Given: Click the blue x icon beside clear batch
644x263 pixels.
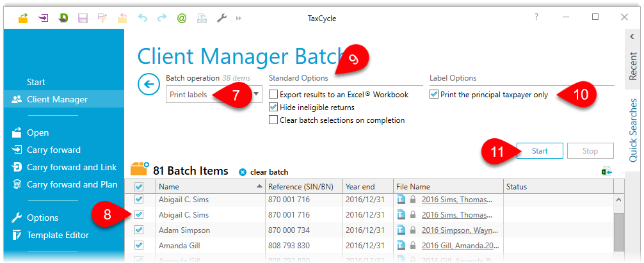Looking at the screenshot, I should click(x=243, y=172).
